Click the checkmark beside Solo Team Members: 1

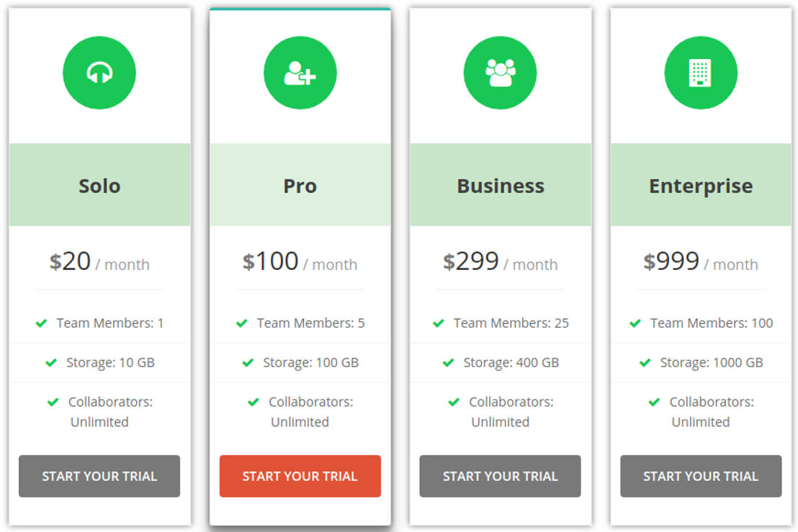click(x=42, y=323)
